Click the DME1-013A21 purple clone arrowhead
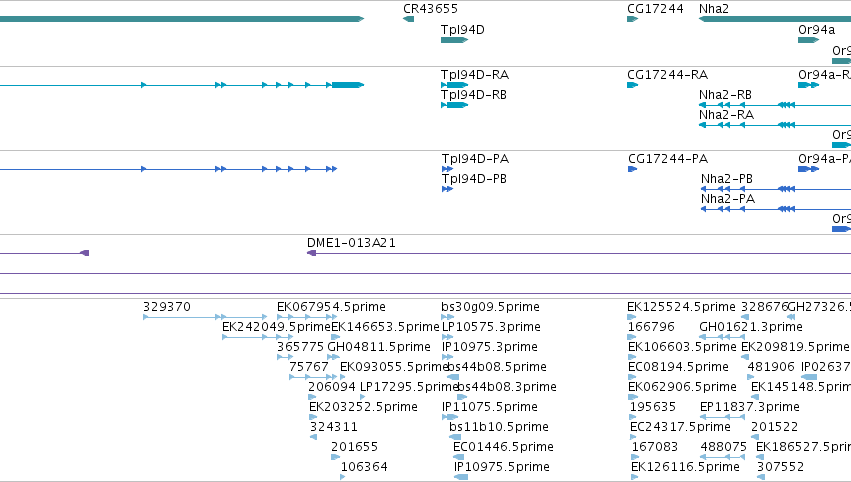This screenshot has width=851, height=482. tap(312, 253)
